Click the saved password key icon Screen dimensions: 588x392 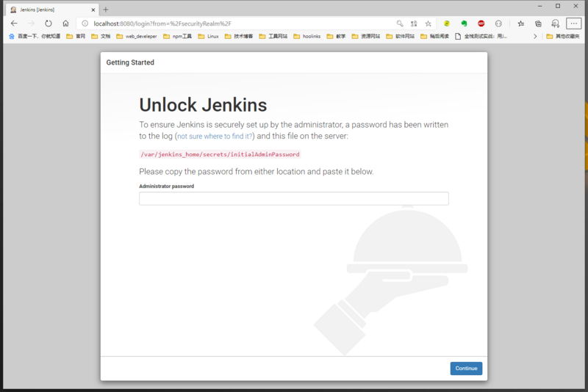click(x=400, y=23)
